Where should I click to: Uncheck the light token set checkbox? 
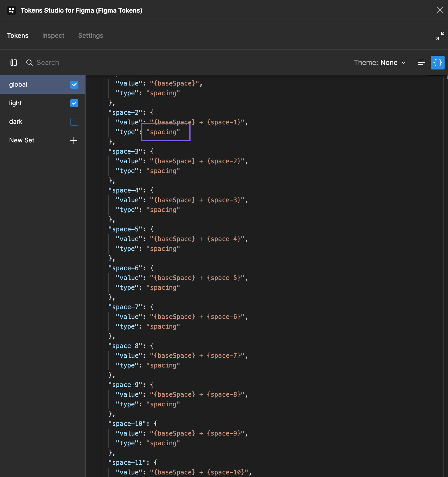point(74,103)
